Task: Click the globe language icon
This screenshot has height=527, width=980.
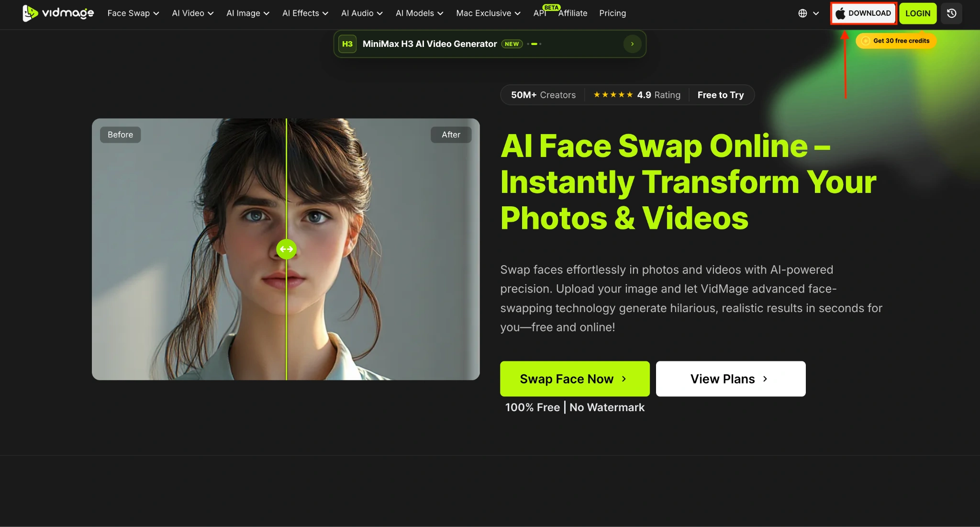Action: pyautogui.click(x=802, y=13)
